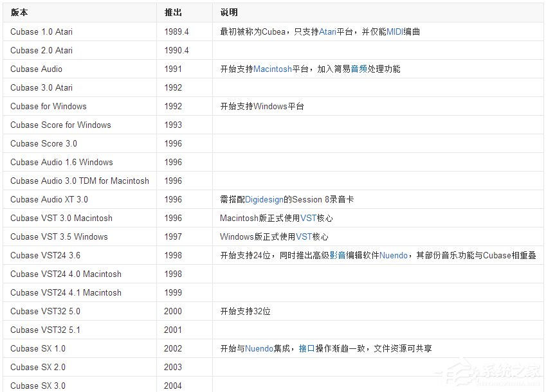Image resolution: width=546 pixels, height=392 pixels.
Task: Click the 2004 release year
Action: coord(173,386)
